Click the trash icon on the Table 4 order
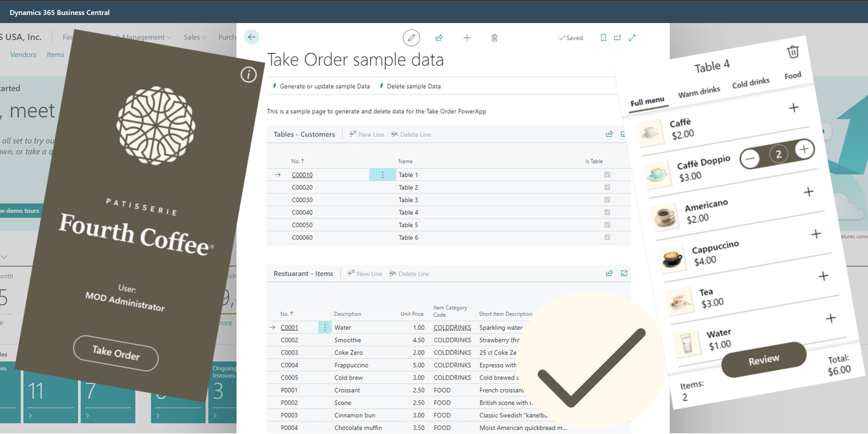This screenshot has height=434, width=868. (792, 52)
